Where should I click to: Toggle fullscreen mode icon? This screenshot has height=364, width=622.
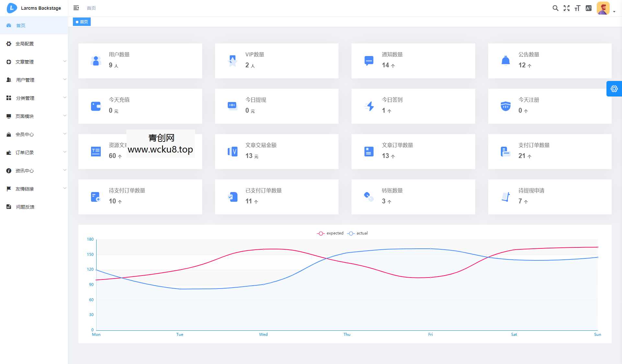566,8
